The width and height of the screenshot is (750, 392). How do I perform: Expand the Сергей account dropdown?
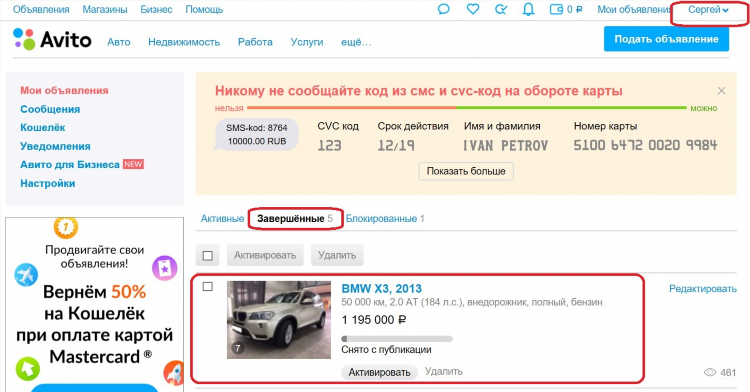point(708,10)
